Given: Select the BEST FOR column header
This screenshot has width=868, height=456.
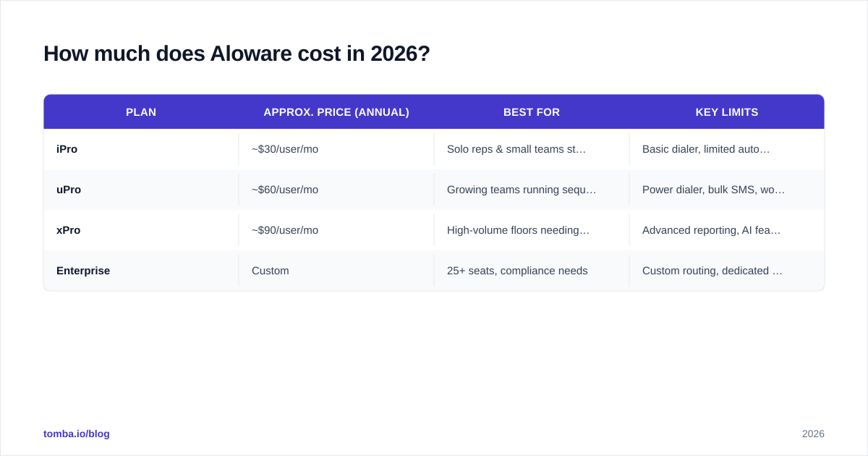Looking at the screenshot, I should coord(532,112).
